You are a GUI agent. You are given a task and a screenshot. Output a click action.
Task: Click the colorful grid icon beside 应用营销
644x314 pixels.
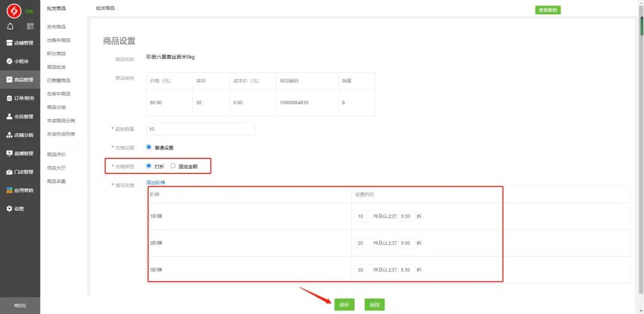(x=10, y=190)
